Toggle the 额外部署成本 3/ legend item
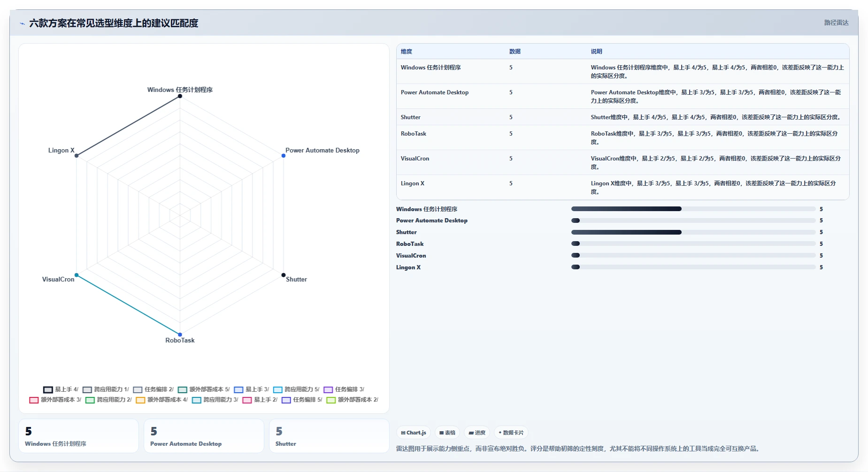This screenshot has width=868, height=472. pyautogui.click(x=55, y=400)
